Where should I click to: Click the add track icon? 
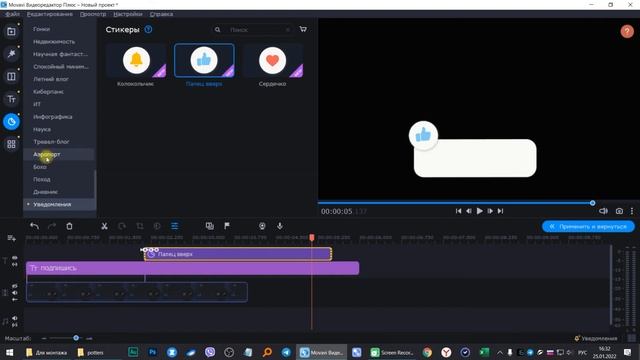[x=11, y=238]
